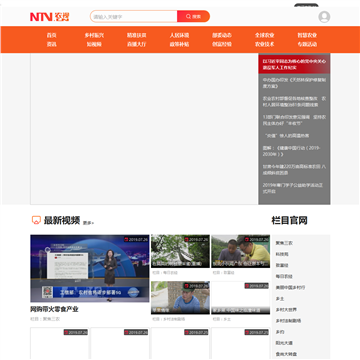Open 阳光大道 in the column list
Screen dimensions: 360x360
pos(284,343)
